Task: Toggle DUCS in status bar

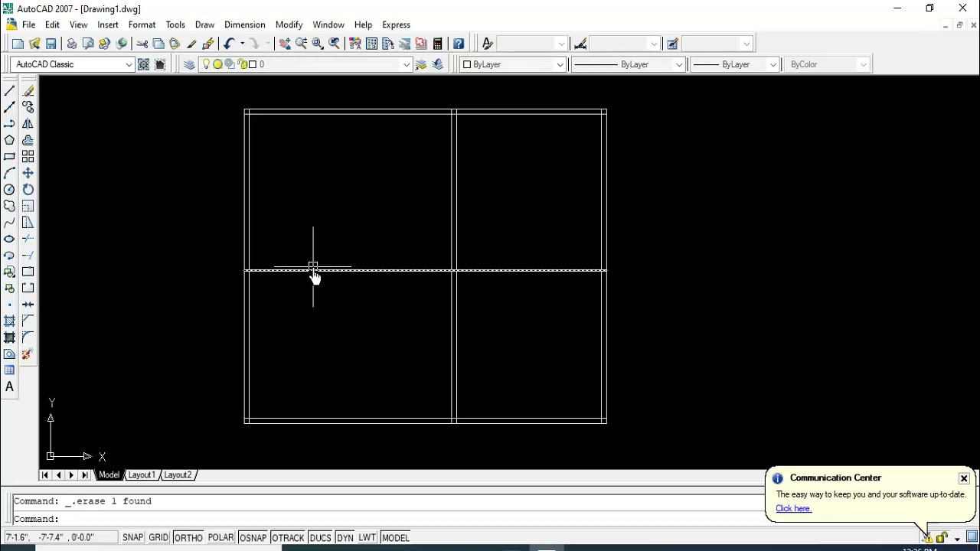Action: click(320, 538)
